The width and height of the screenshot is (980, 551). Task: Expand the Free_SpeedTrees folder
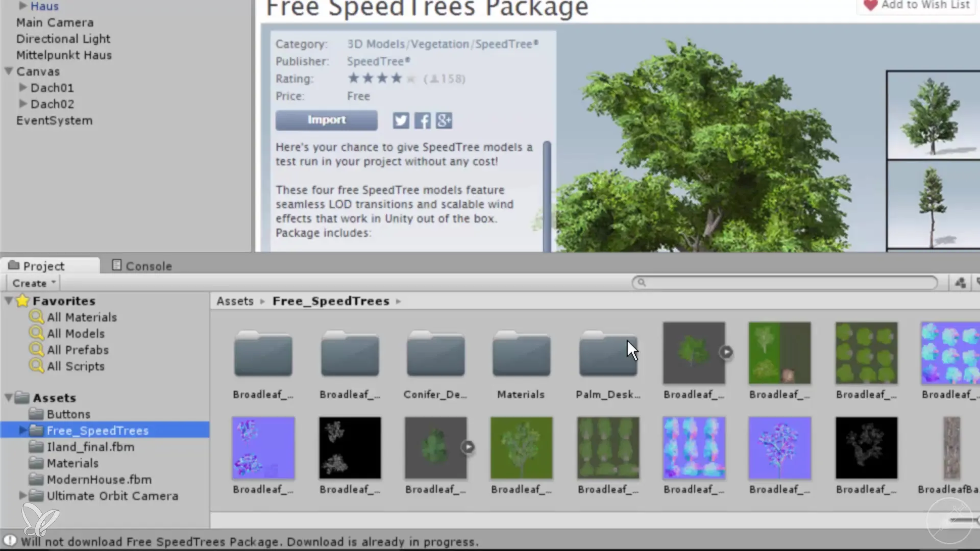coord(22,430)
